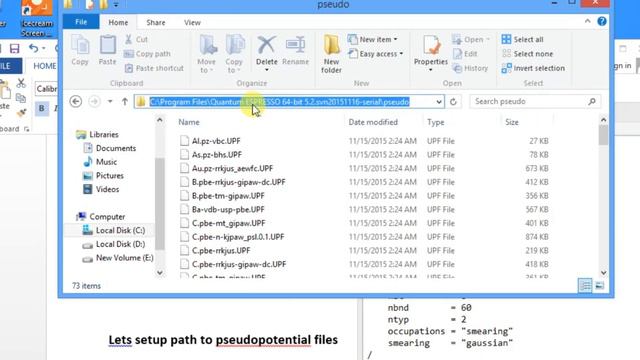This screenshot has width=640, height=360.
Task: Sort by the Type column header
Action: point(436,122)
